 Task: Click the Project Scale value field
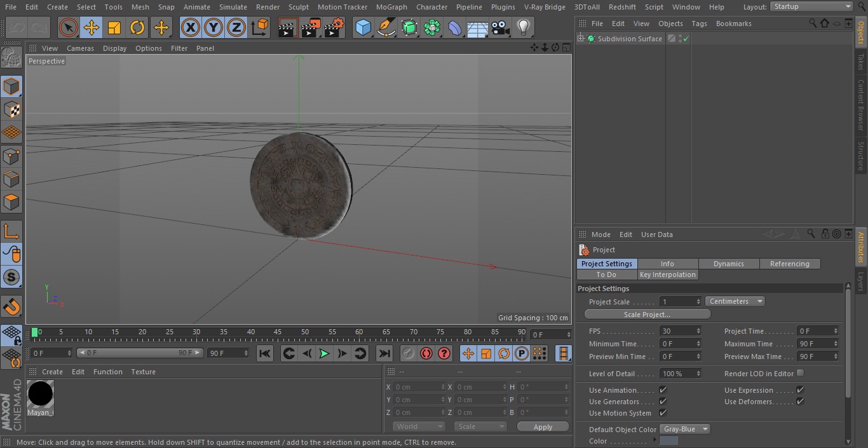point(677,301)
